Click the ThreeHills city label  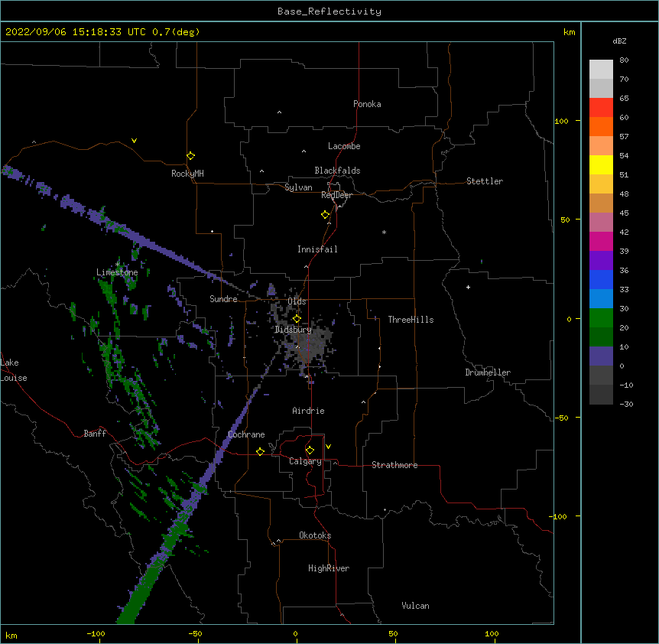coord(411,320)
